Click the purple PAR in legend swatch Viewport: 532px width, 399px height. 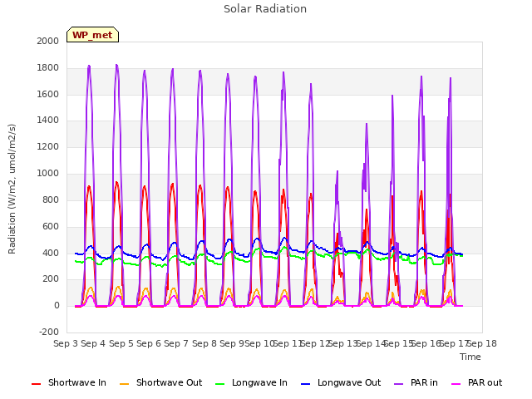click(399, 384)
